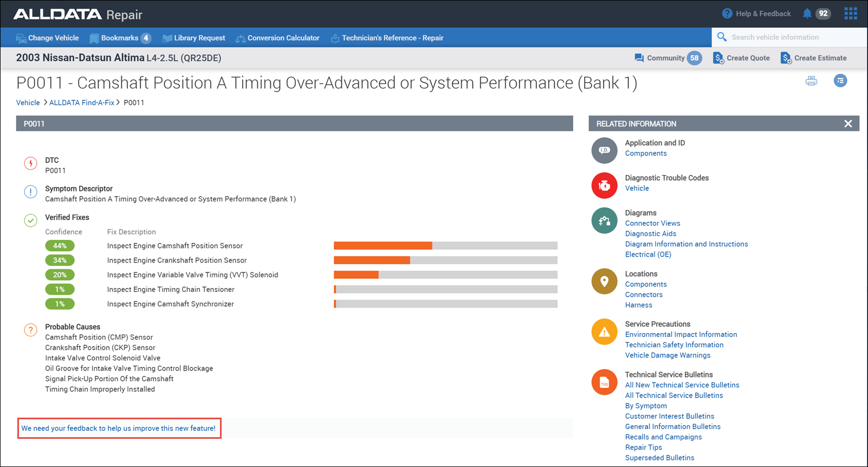Open the Community discussions
The image size is (868, 467).
click(x=668, y=58)
